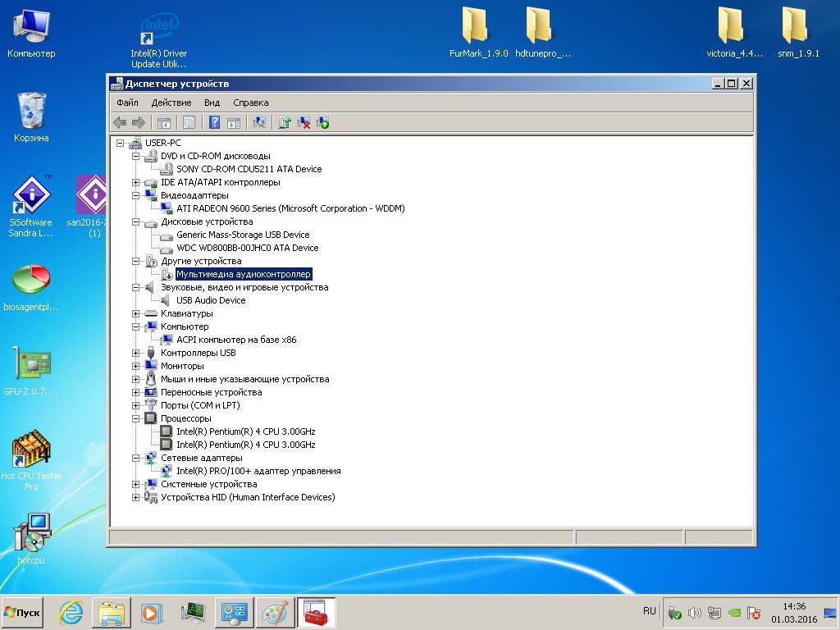Open the Properties toolbar icon
The width and height of the screenshot is (840, 630).
(x=189, y=123)
